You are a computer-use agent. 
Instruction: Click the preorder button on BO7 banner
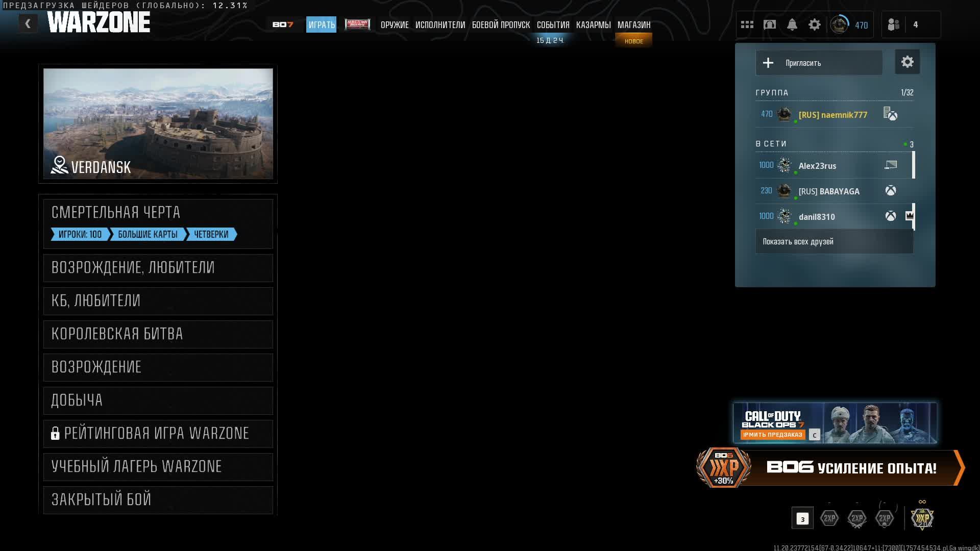click(x=773, y=435)
